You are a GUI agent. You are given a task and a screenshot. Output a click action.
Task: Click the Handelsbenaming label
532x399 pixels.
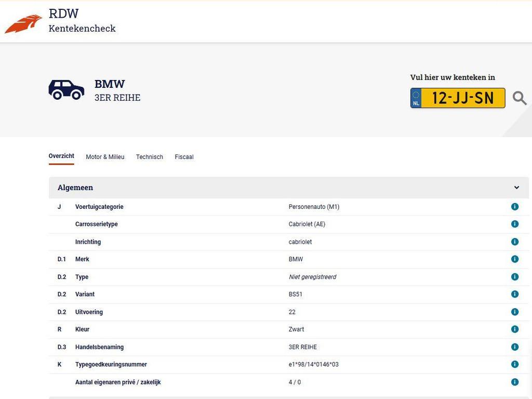click(x=99, y=347)
